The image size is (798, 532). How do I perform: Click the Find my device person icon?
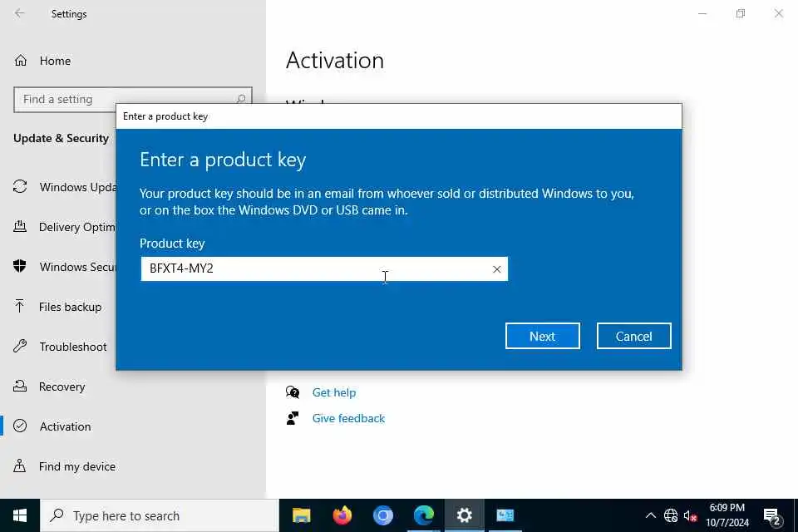19,465
